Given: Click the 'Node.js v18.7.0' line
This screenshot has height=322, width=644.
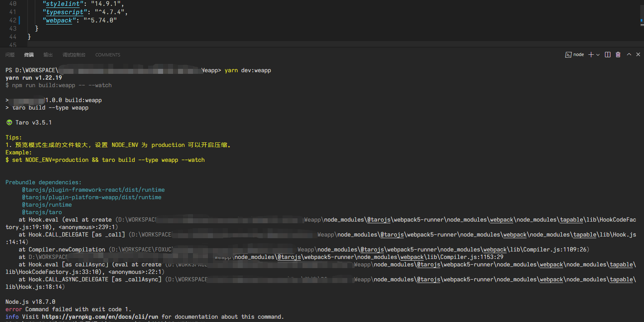Looking at the screenshot, I should click(x=30, y=302).
